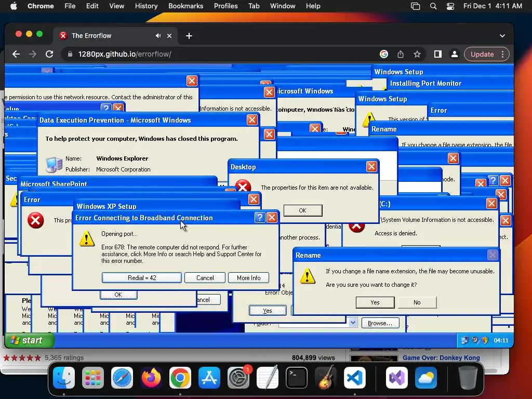Open the History menu

pos(146,6)
